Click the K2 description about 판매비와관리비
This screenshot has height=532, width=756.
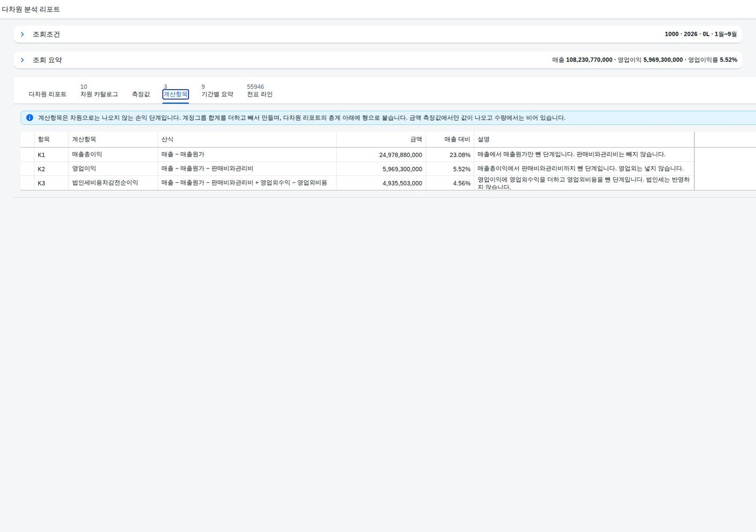point(580,168)
